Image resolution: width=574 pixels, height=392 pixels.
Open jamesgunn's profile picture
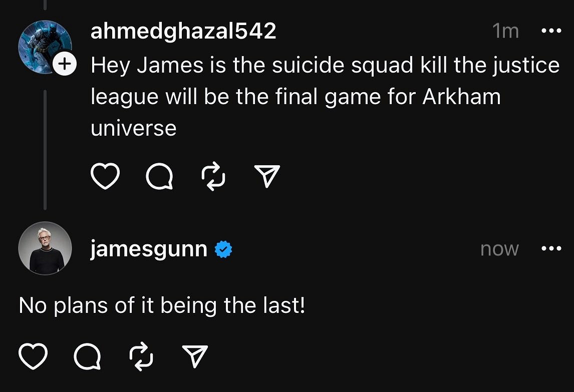pyautogui.click(x=45, y=248)
